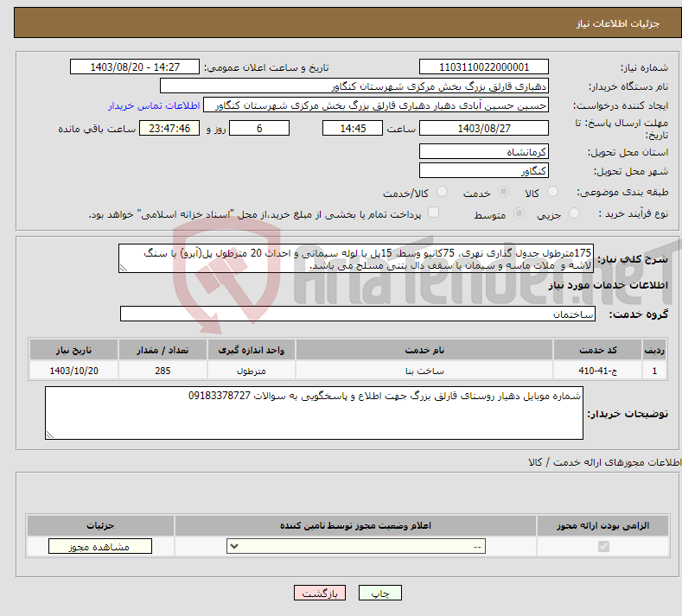Screen dimensions: 682x616
Task: Click the deadline time field 14:45
Action: (353, 128)
